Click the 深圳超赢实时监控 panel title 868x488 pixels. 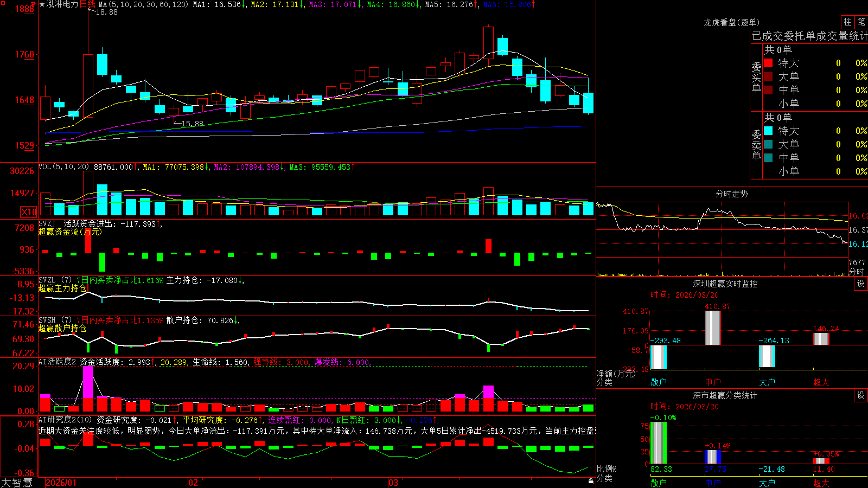(x=725, y=284)
